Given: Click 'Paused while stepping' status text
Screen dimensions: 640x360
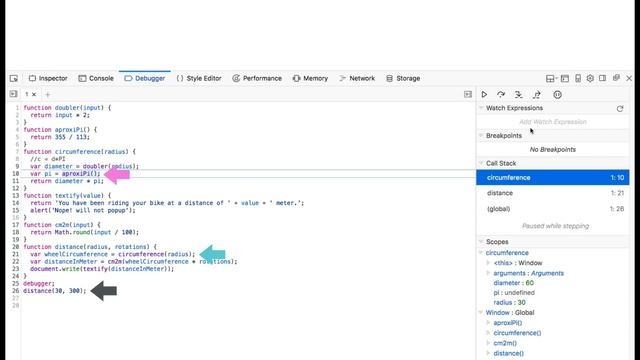Looking at the screenshot, I should point(556,226).
